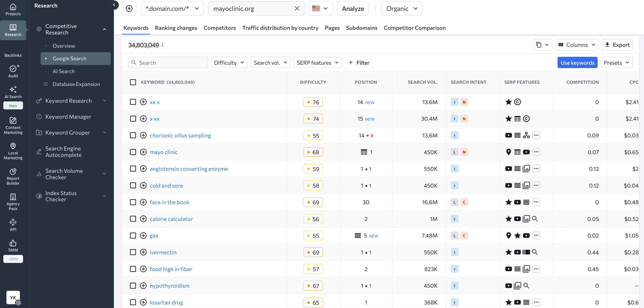The height and width of the screenshot is (308, 644).
Task: Open Local Marketing in the sidebar
Action: [13, 151]
